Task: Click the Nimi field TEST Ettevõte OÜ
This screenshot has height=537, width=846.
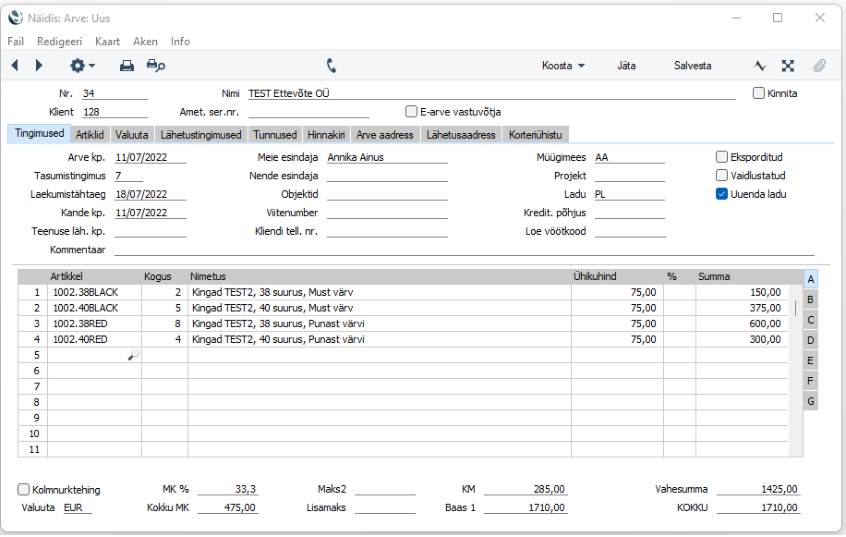Action: point(492,93)
